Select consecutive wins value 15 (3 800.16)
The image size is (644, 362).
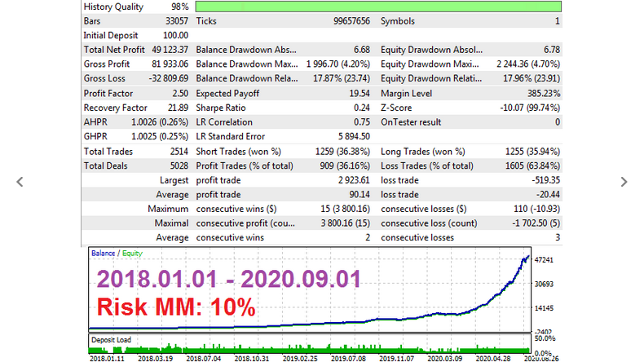point(345,210)
